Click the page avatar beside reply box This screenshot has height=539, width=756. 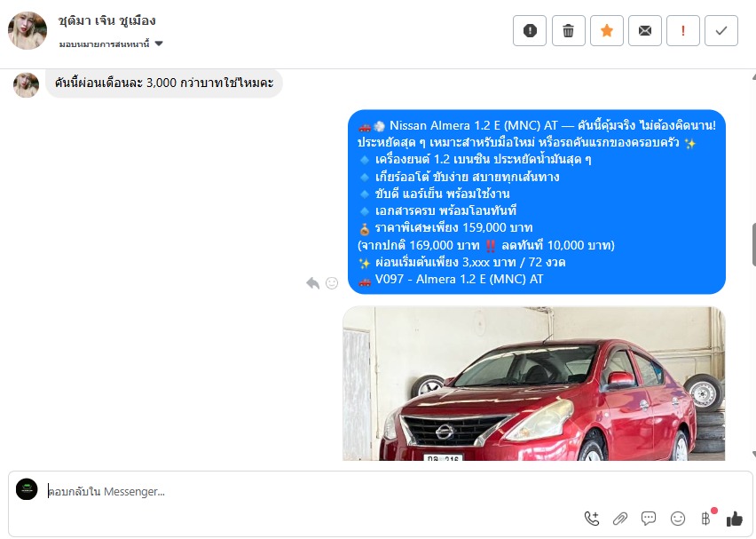27,489
